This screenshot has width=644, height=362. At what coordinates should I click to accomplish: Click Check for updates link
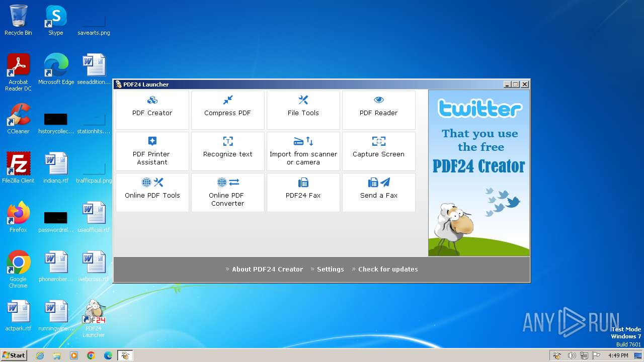[x=388, y=269]
